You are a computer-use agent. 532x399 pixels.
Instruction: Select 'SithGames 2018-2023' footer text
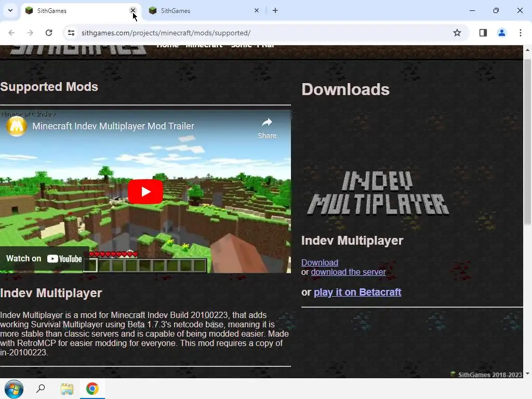490,375
